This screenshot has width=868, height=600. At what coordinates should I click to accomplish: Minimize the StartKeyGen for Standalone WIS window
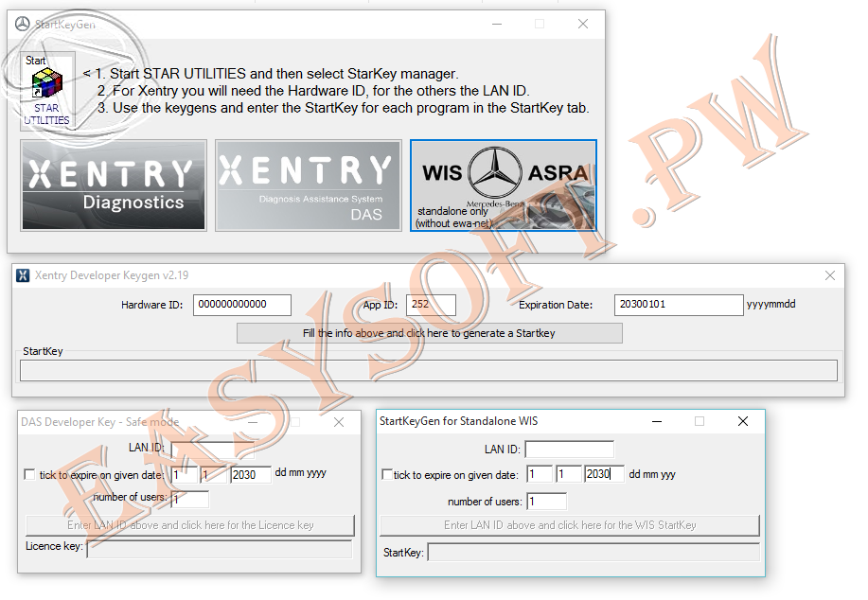click(x=657, y=421)
